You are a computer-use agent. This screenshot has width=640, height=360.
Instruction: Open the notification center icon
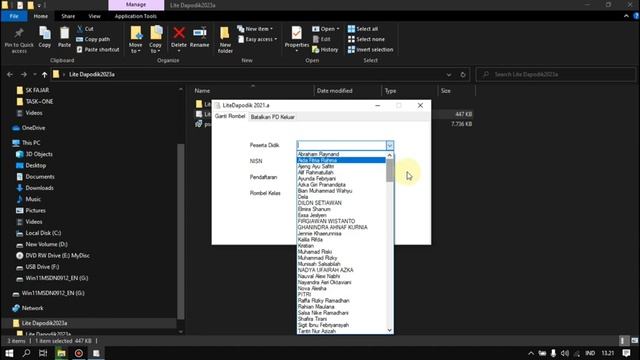coord(627,353)
